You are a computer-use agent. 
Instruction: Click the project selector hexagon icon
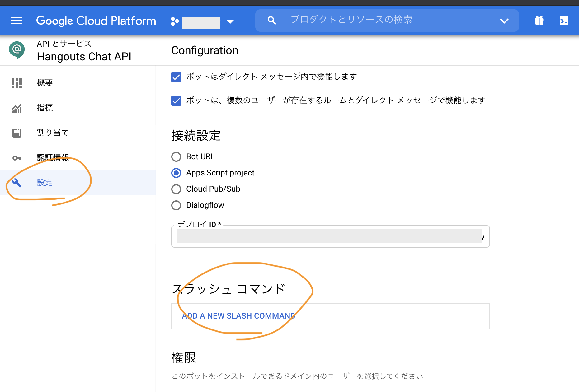point(175,21)
